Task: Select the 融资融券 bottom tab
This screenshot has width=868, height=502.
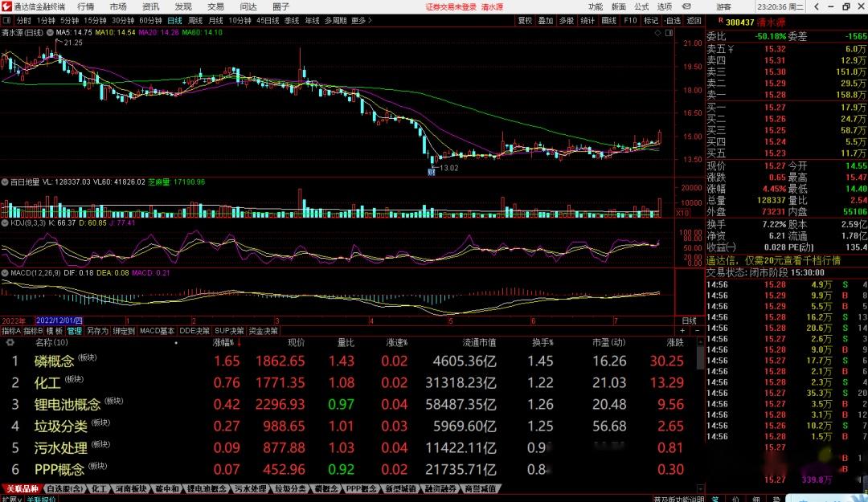Action: coord(440,489)
